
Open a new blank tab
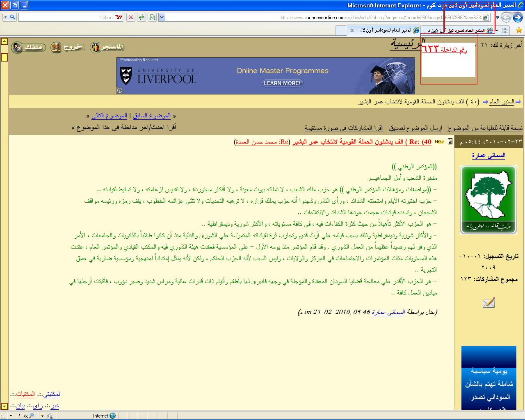(x=341, y=30)
